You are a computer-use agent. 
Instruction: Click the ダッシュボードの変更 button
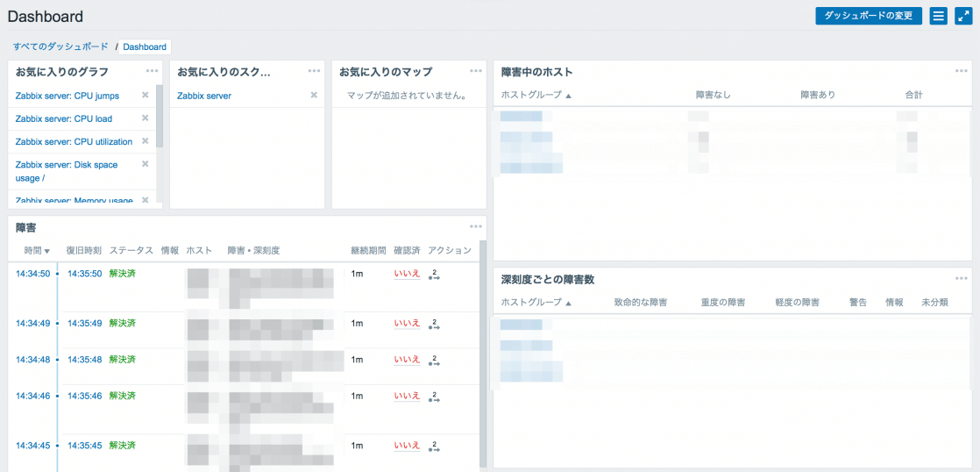868,16
